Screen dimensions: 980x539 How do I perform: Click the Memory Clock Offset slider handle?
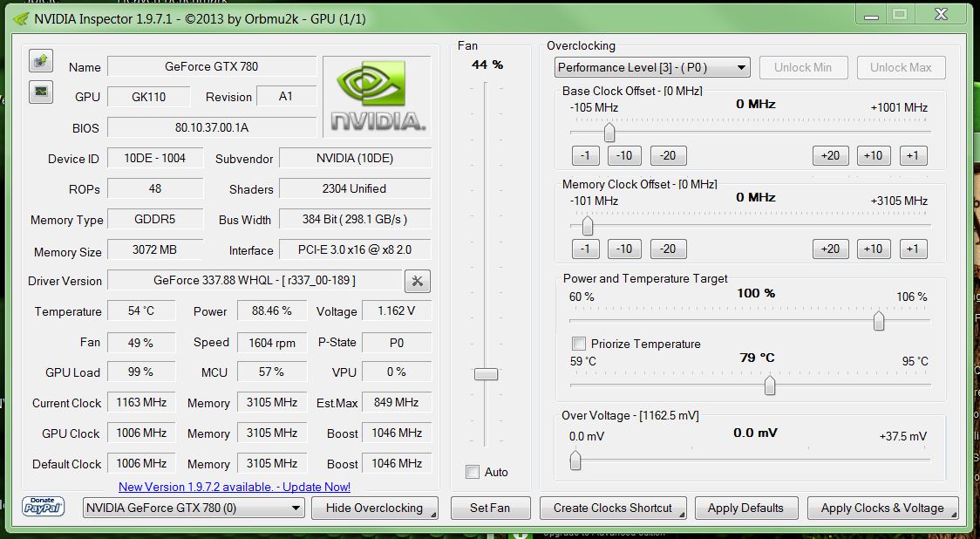point(588,226)
